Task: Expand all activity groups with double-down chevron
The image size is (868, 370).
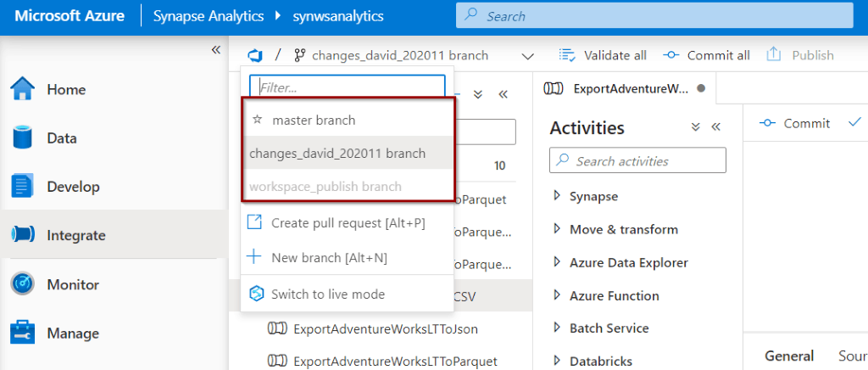Action: (x=697, y=127)
